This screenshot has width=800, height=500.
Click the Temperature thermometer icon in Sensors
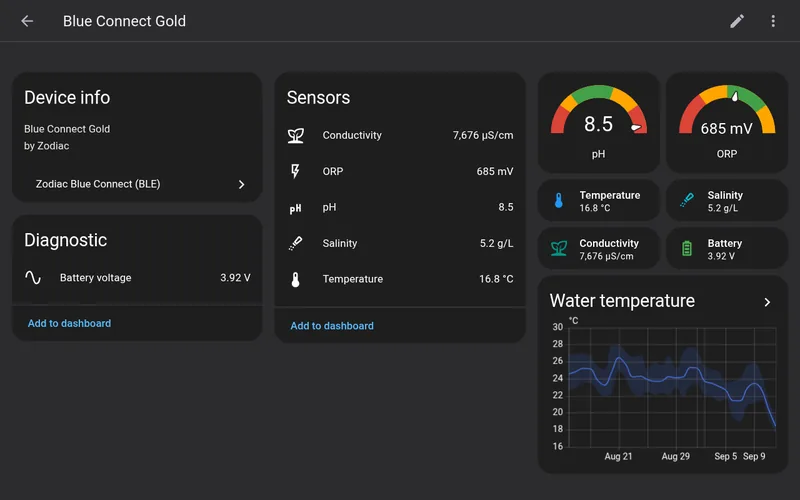coord(295,280)
